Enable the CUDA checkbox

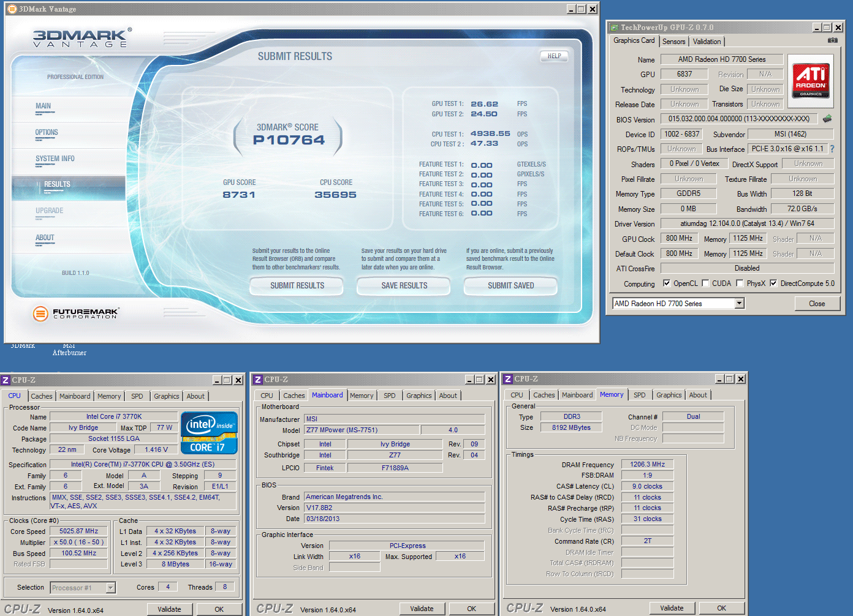click(x=705, y=284)
